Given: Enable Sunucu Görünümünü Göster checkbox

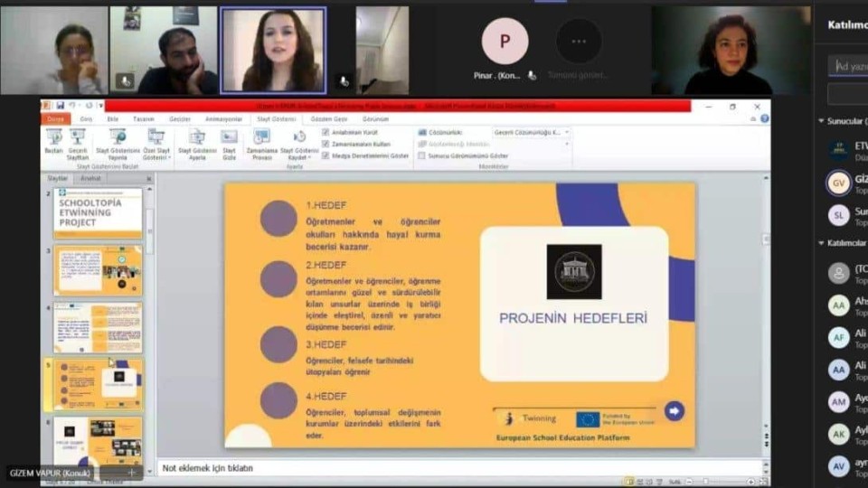Looking at the screenshot, I should coord(422,156).
